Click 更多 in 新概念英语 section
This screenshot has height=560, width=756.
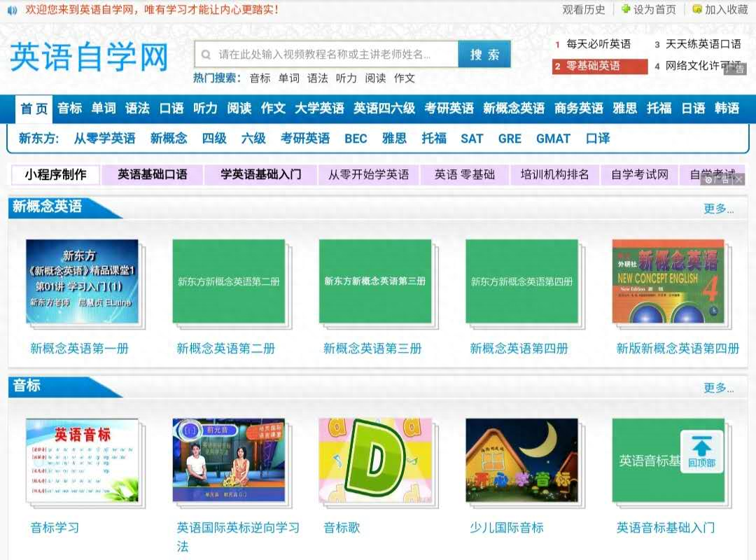point(718,209)
